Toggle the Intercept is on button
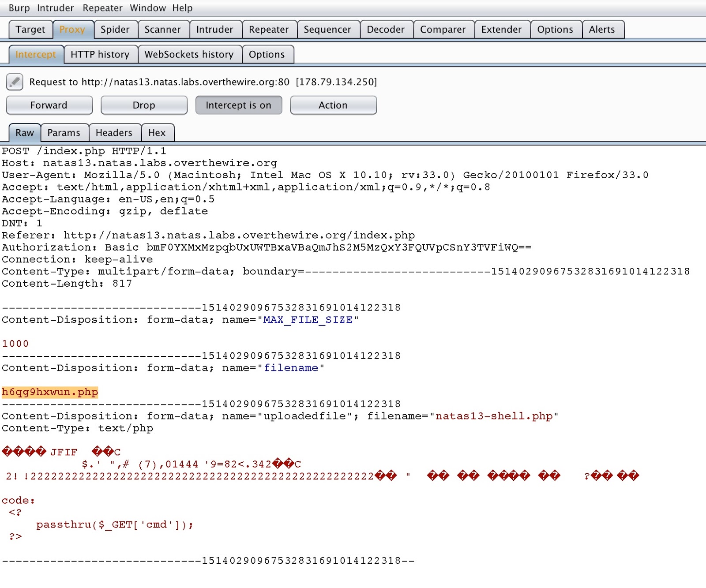The height and width of the screenshot is (588, 706). [x=238, y=105]
